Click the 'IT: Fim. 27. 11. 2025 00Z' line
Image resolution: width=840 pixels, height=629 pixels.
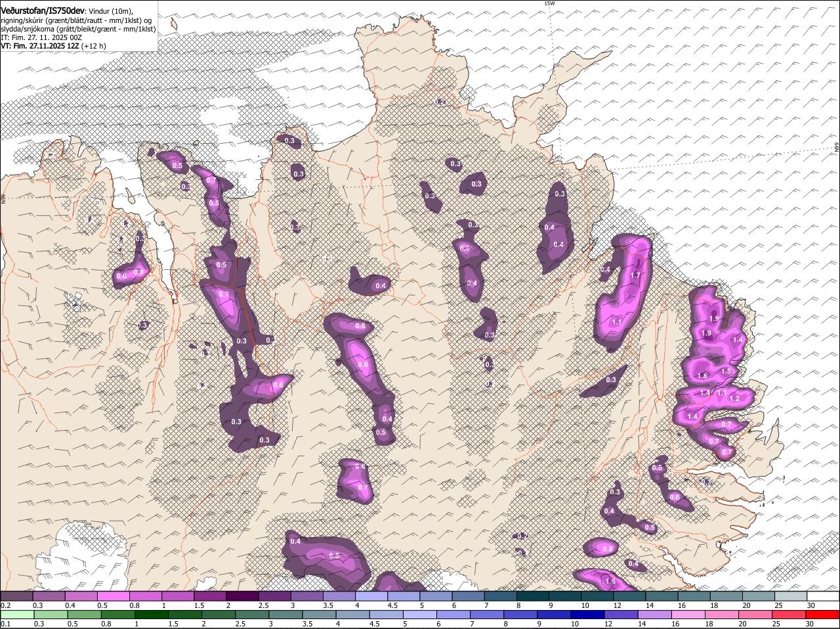(41, 38)
